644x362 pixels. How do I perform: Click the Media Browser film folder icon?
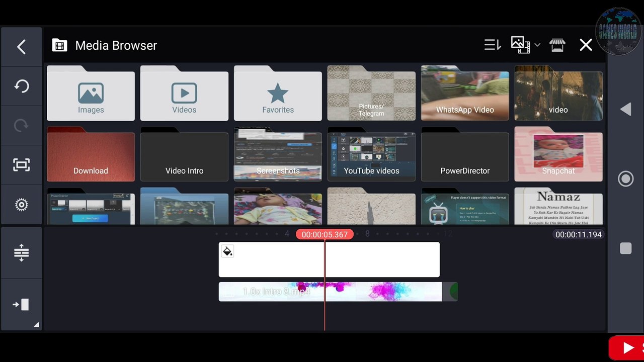pyautogui.click(x=59, y=45)
